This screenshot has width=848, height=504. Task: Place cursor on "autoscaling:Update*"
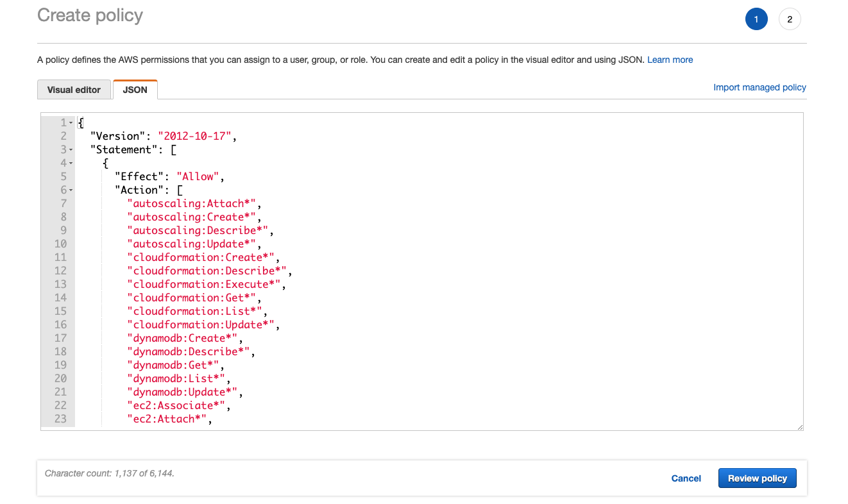192,244
